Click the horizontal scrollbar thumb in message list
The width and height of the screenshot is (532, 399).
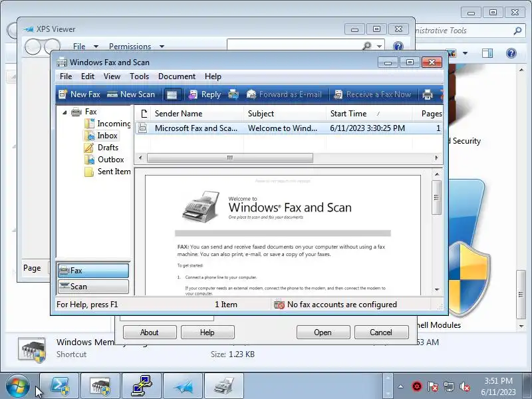click(x=230, y=158)
